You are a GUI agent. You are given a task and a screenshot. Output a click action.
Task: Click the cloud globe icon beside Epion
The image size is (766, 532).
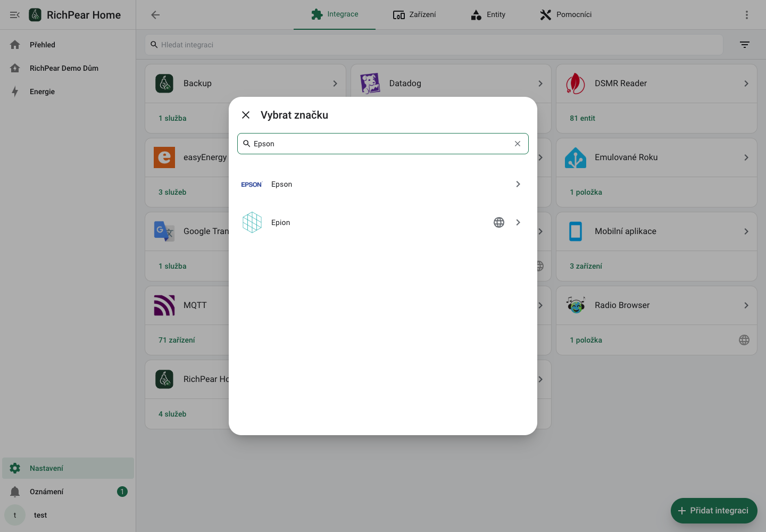click(499, 222)
